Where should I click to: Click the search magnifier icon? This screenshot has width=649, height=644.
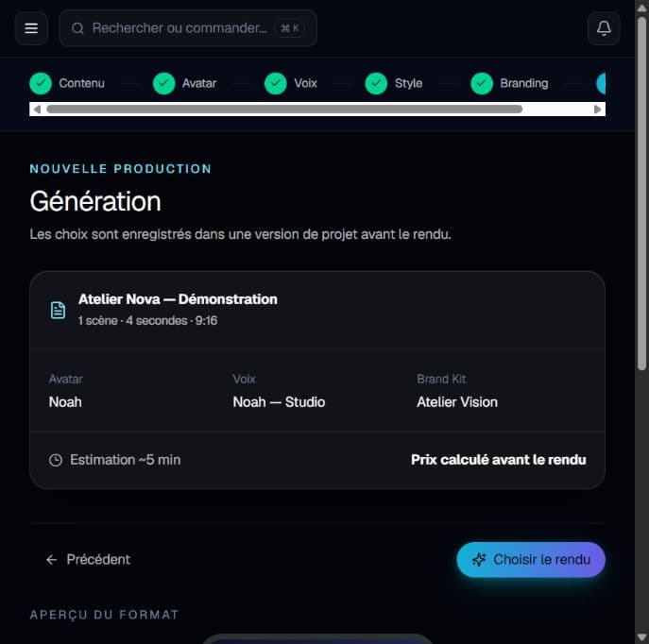click(x=77, y=28)
